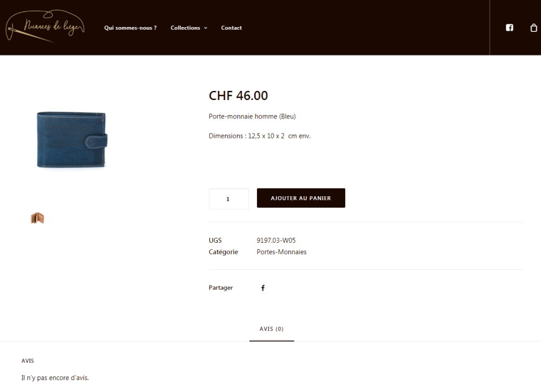The height and width of the screenshot is (392, 541).
Task: Share product via Facebook icon
Action: (x=263, y=288)
